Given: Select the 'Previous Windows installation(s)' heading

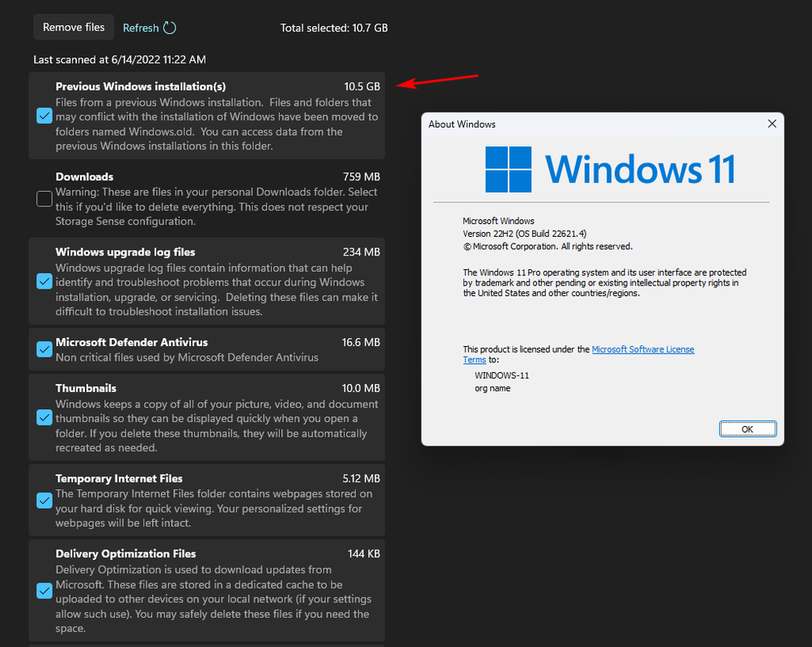Looking at the screenshot, I should (x=141, y=87).
